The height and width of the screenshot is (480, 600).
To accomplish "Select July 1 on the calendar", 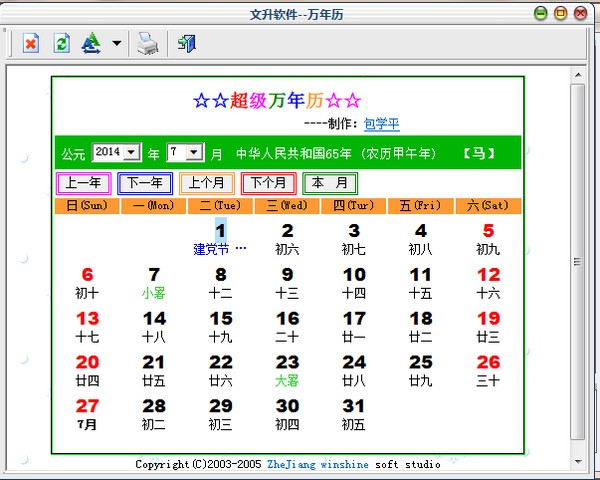I will (220, 232).
